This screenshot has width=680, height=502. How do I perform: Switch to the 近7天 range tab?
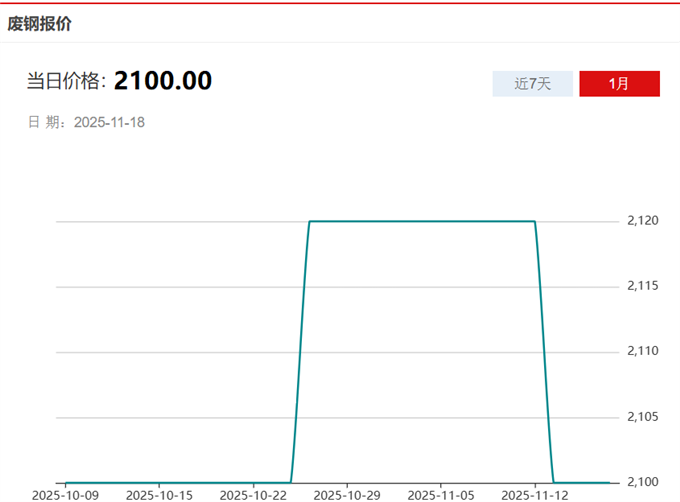click(532, 84)
